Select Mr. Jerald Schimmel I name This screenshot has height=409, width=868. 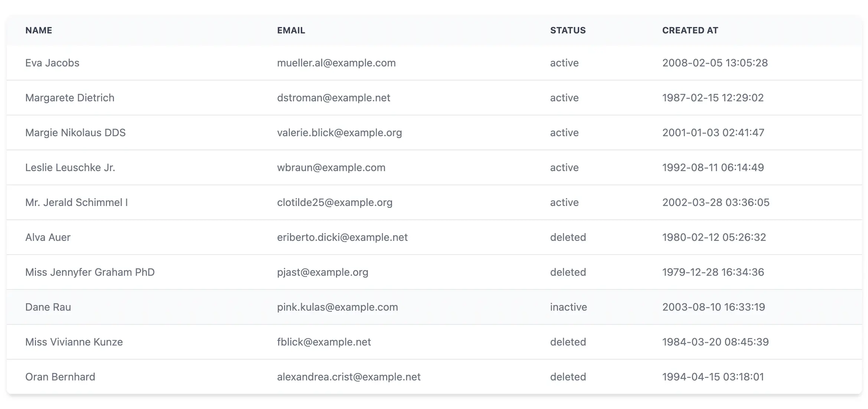point(76,203)
